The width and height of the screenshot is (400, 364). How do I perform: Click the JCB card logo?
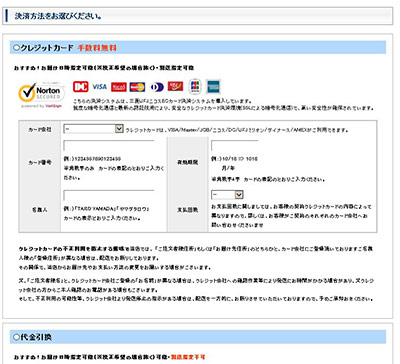pyautogui.click(x=195, y=87)
